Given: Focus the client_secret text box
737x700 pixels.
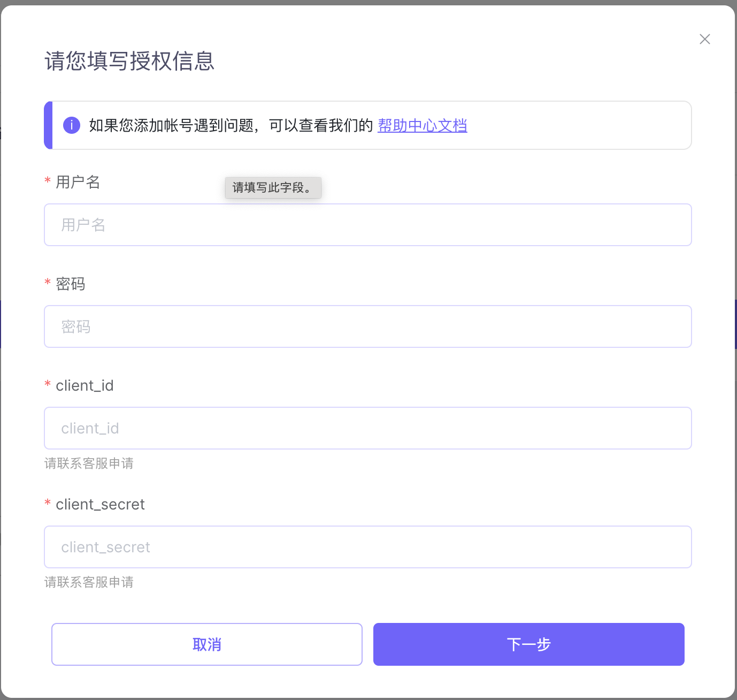Looking at the screenshot, I should click(367, 547).
